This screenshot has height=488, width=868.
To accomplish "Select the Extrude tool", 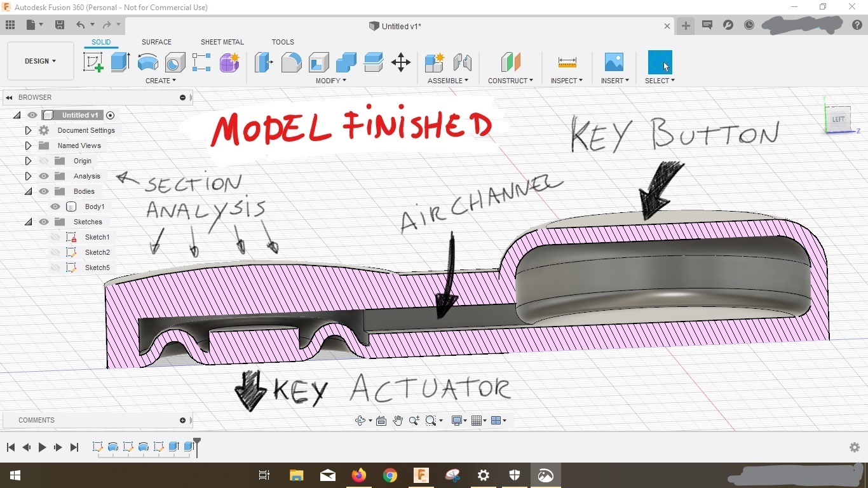I will point(121,62).
